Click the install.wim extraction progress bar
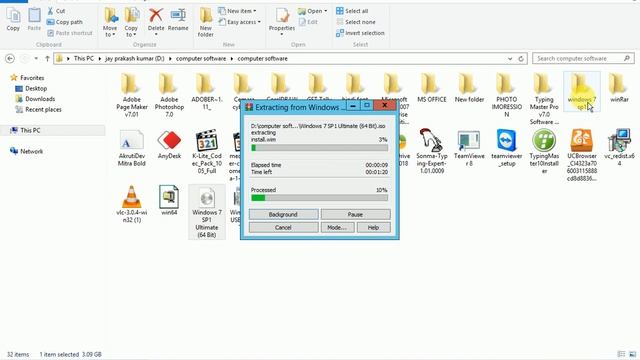Image resolution: width=640 pixels, height=360 pixels. click(x=319, y=148)
